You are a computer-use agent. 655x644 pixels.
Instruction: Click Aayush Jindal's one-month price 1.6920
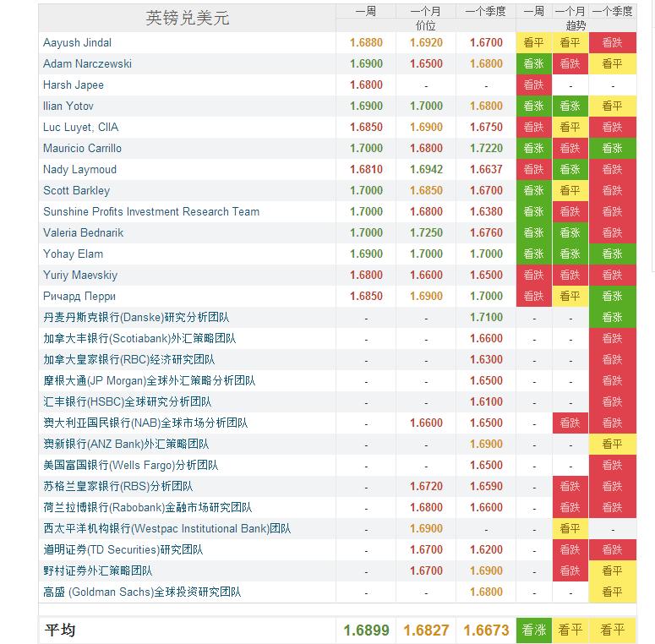coord(426,42)
